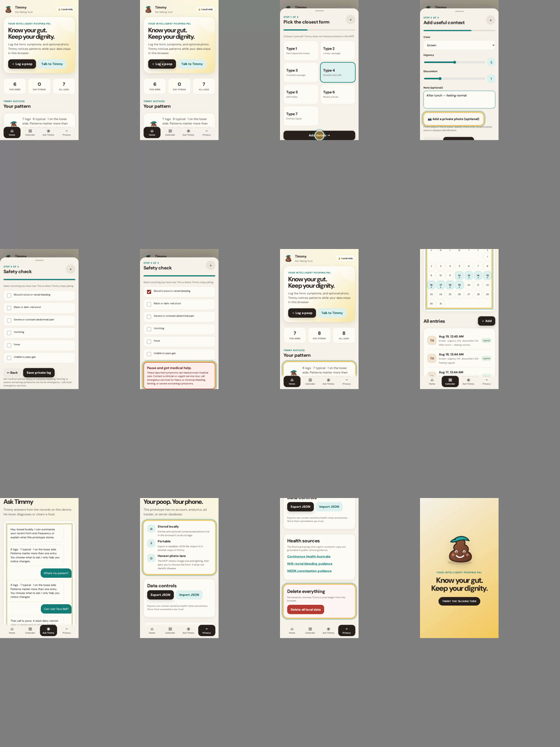The height and width of the screenshot is (747, 560).
Task: Uncheck the ticked Blood in stool checkbox
Action: pyautogui.click(x=149, y=292)
